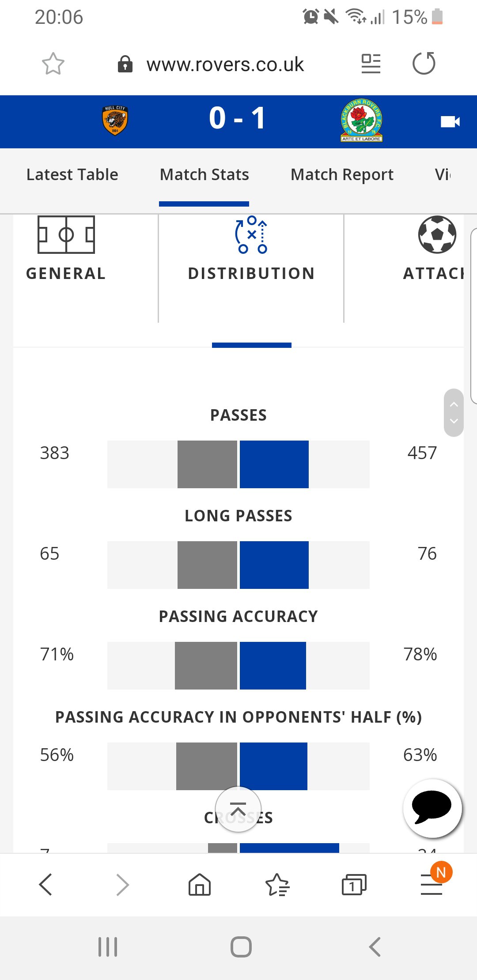Open the Match Report tab
This screenshot has width=477, height=980.
342,175
